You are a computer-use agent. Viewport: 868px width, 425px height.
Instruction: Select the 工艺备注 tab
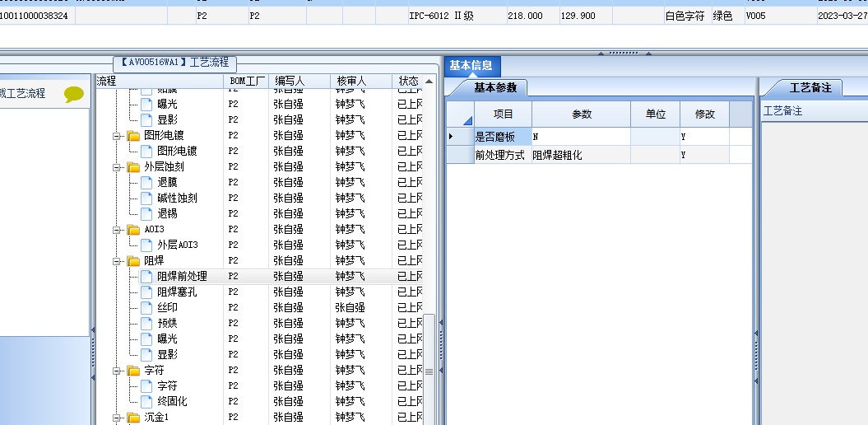coord(810,87)
